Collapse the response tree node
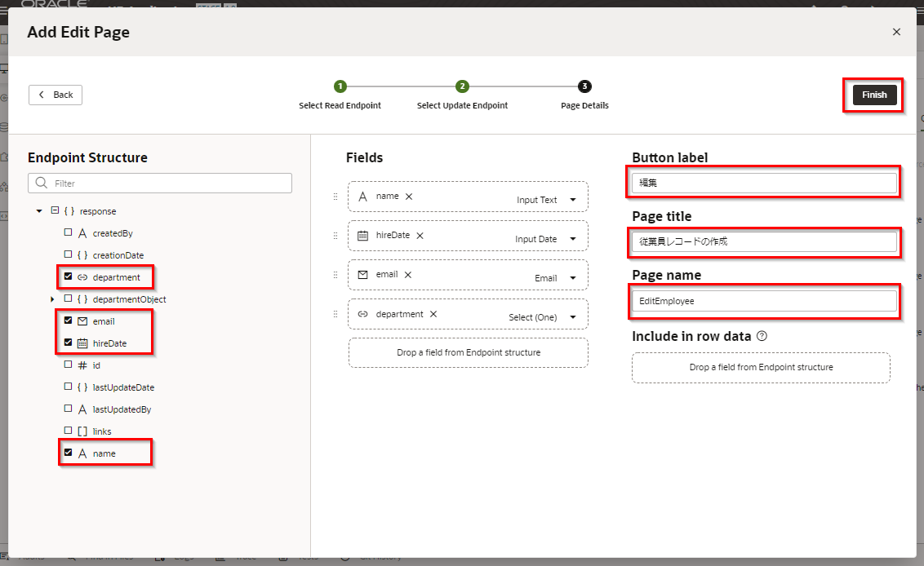924x566 pixels. [x=39, y=211]
